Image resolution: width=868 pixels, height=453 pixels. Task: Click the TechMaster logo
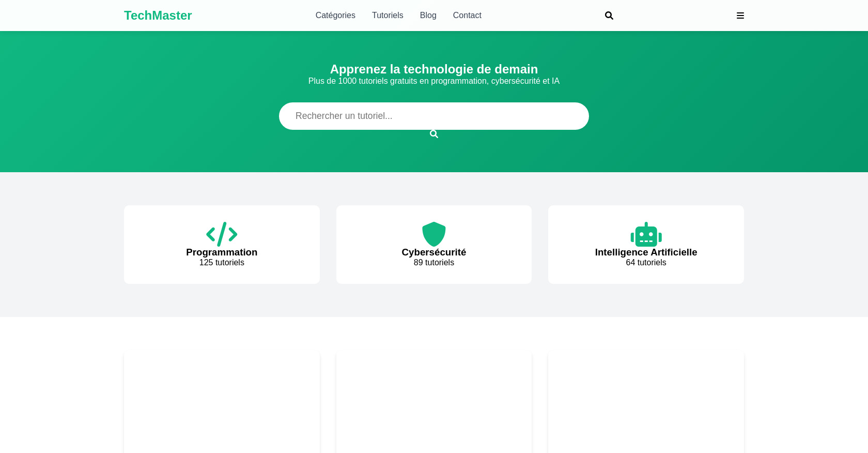point(158,16)
